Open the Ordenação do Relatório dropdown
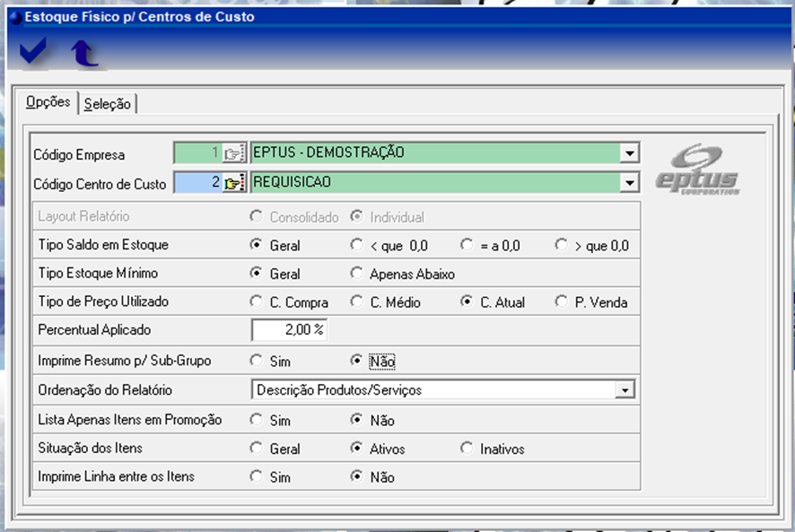The width and height of the screenshot is (795, 532). [624, 390]
